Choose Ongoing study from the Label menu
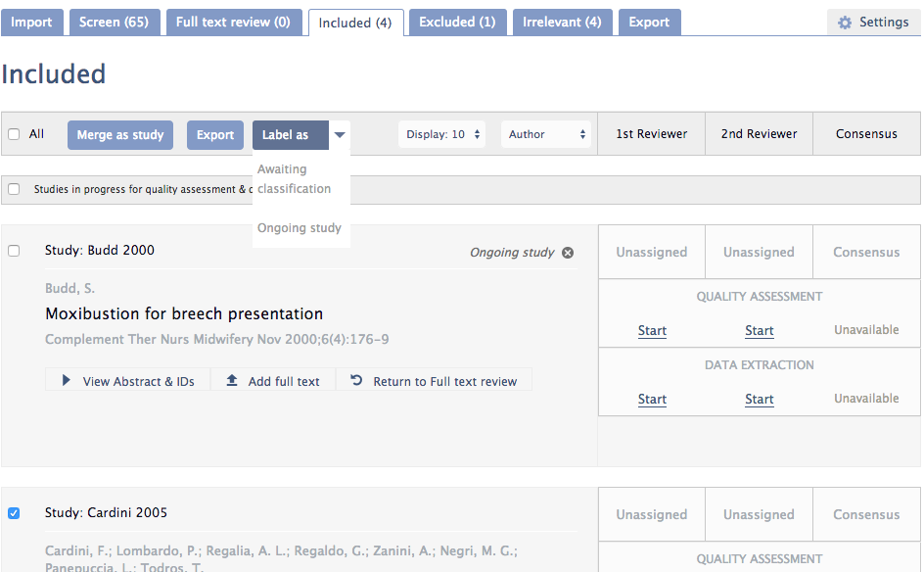Screen dimensions: 924x572 299,227
